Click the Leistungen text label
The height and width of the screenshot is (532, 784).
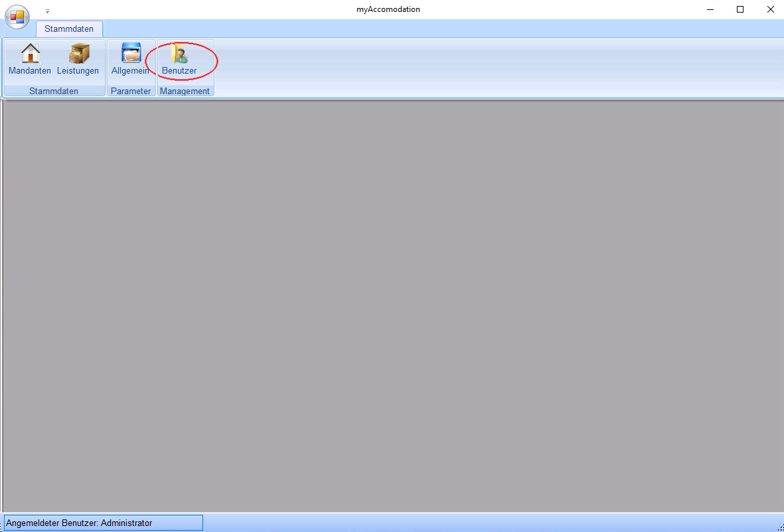click(78, 71)
